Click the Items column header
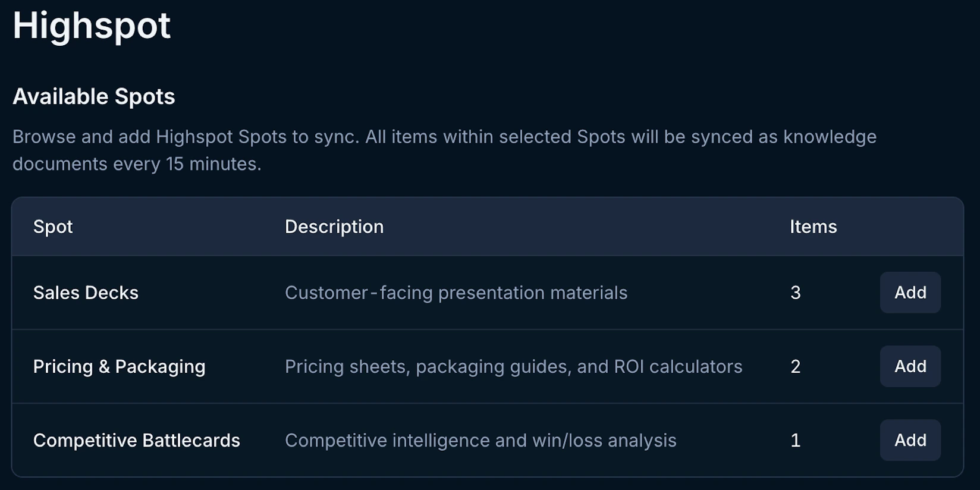980x490 pixels. coord(813,227)
